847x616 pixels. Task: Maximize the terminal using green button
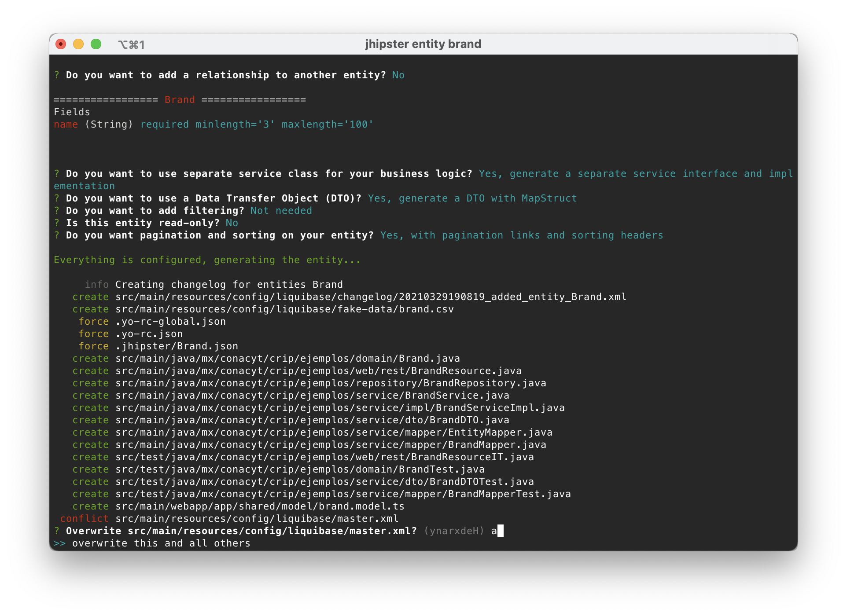[x=96, y=44]
